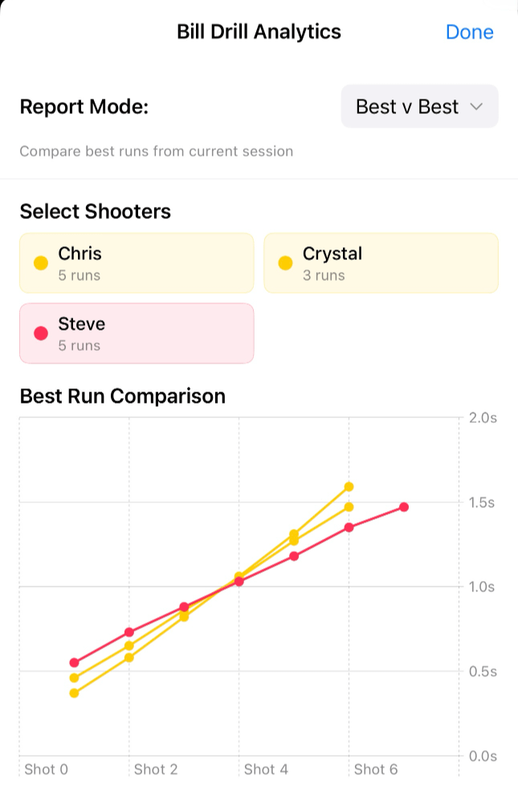Click the yellow dot beside Chris

40,263
